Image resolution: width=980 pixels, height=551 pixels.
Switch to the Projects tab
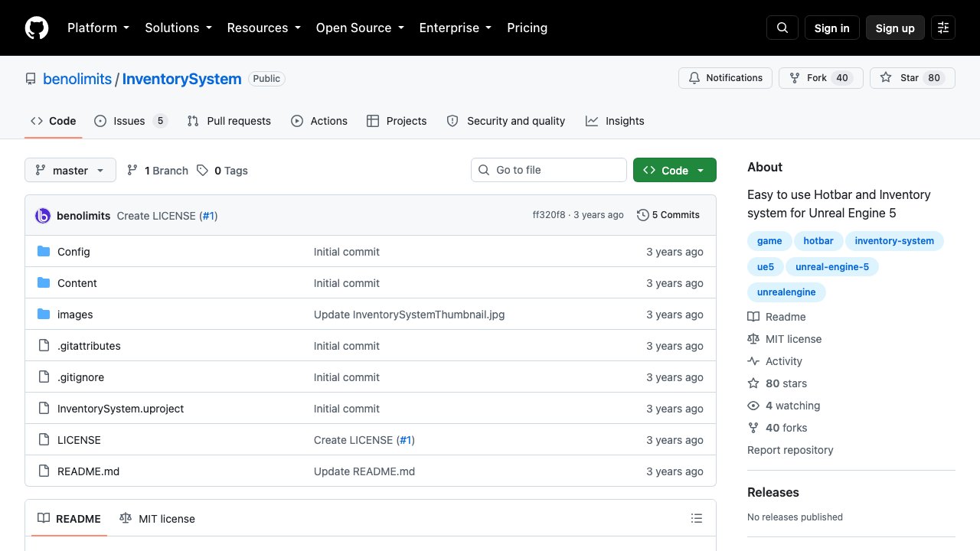[397, 121]
